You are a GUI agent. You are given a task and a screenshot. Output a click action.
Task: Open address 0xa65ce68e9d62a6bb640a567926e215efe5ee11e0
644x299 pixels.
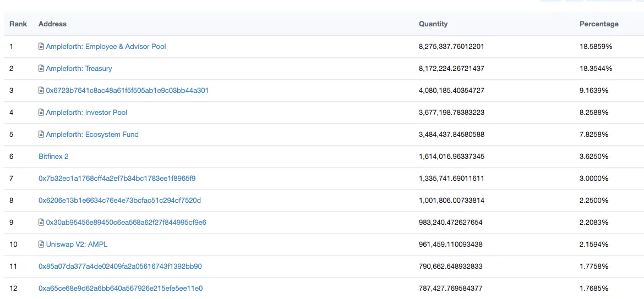pyautogui.click(x=121, y=289)
